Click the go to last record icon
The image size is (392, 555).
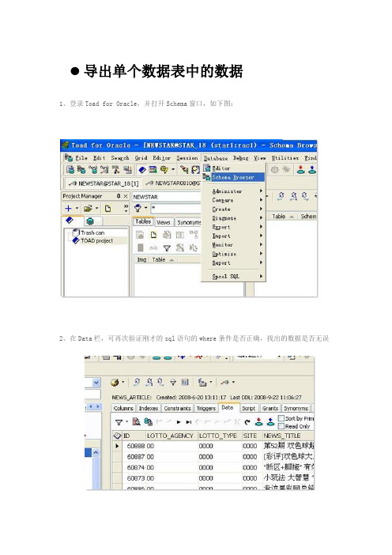click(189, 422)
